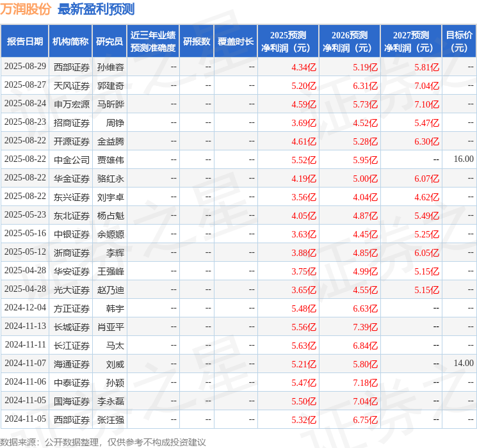Select the 覆盖时长 column header

236,41
